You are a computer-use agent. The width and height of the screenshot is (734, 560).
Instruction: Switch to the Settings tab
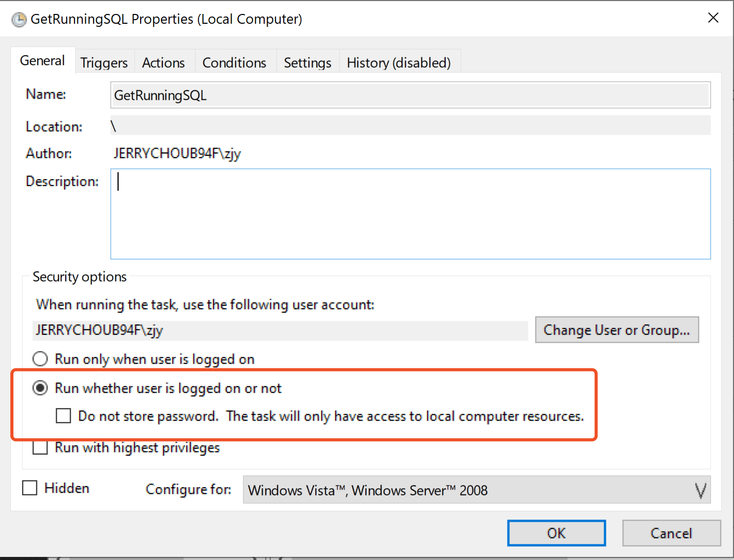point(308,63)
